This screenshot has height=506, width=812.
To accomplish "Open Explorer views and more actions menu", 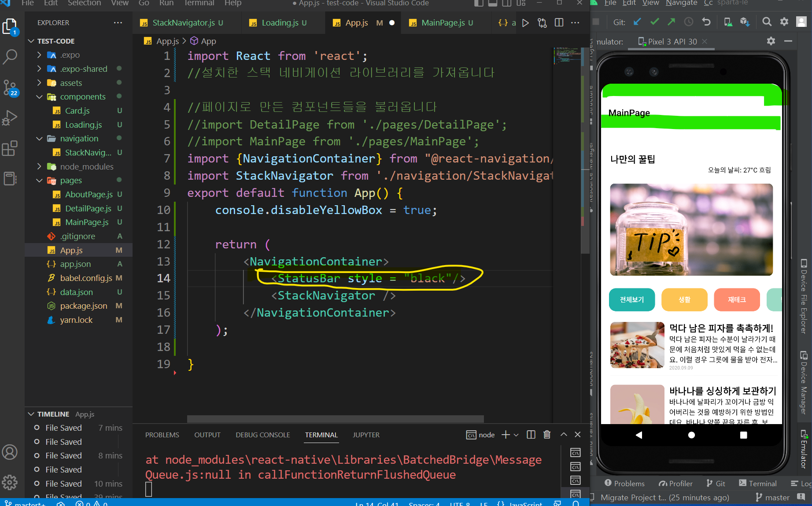I will (x=118, y=22).
